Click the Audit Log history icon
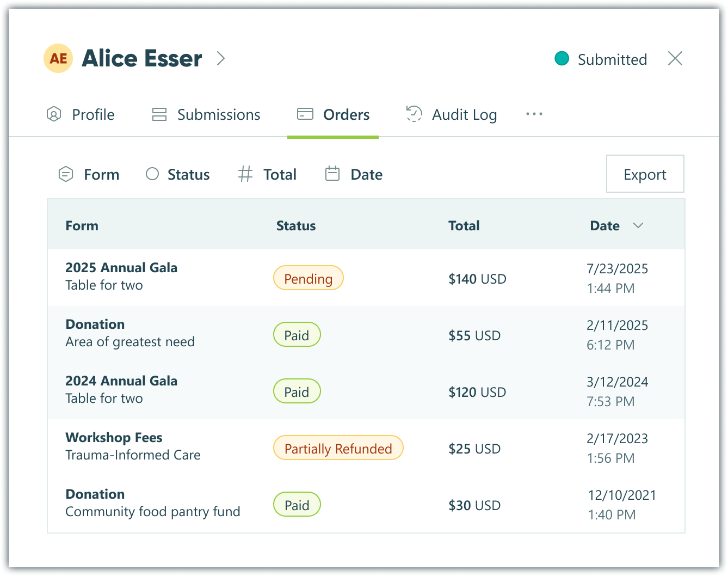This screenshot has width=728, height=576. 414,114
